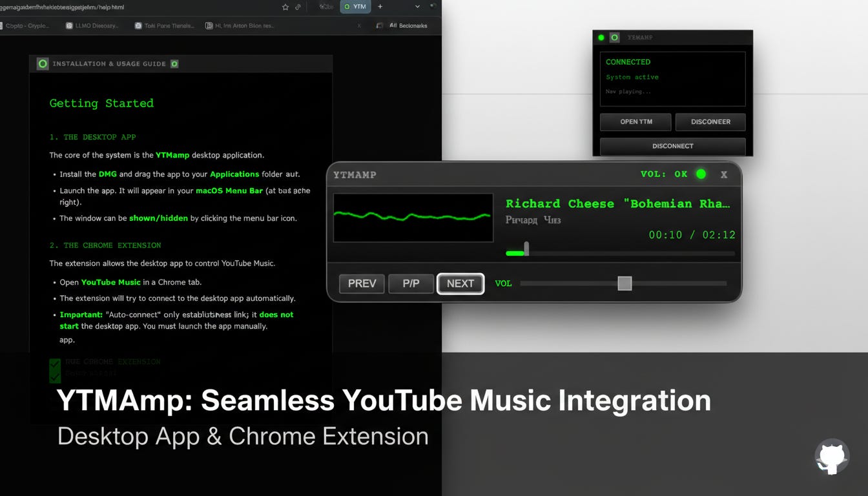This screenshot has height=496, width=868.
Task: Click the Cyrillic artist name under track title
Action: coord(533,220)
